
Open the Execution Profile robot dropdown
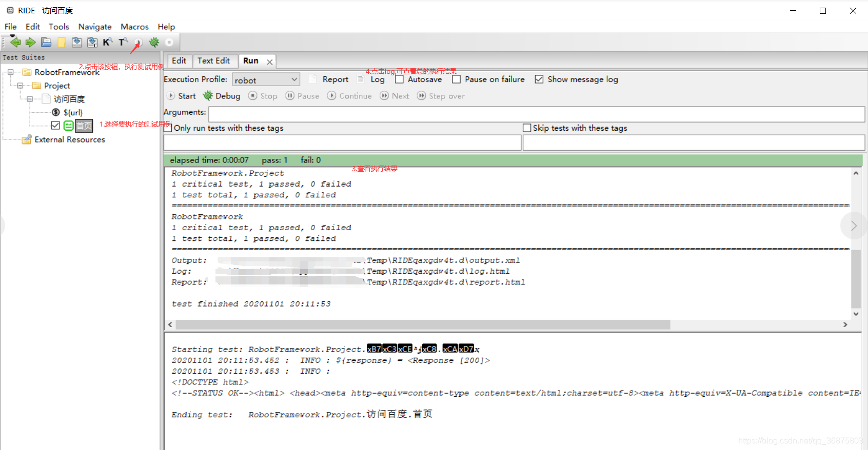[x=266, y=79]
